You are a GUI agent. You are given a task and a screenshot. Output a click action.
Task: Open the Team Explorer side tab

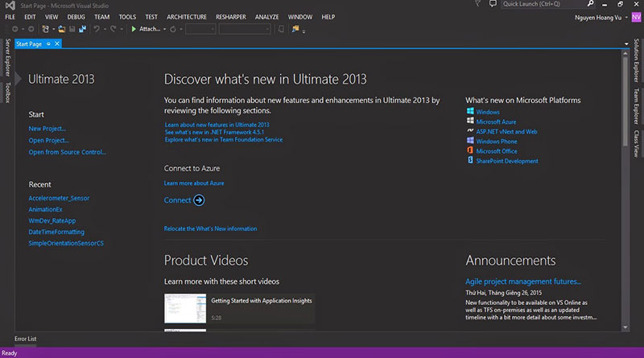coord(636,106)
